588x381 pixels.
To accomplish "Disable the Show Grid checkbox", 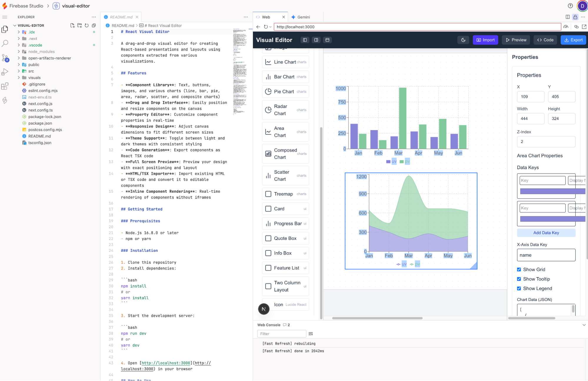I will tap(519, 269).
